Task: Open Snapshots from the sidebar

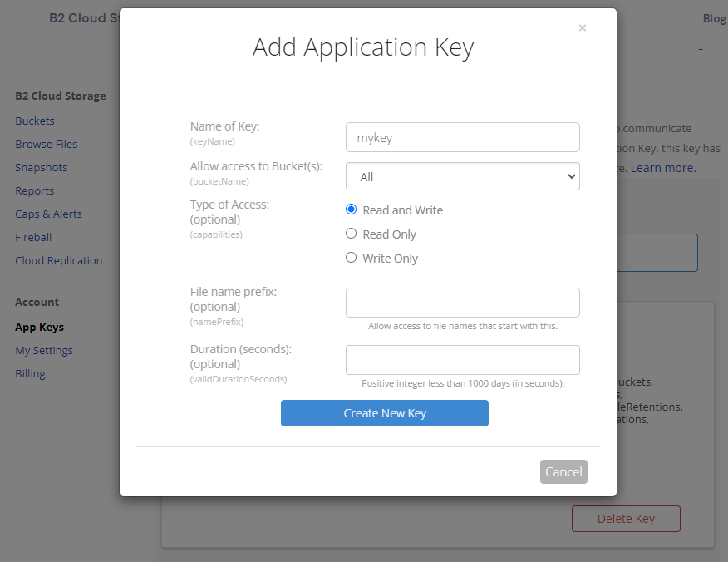Action: pyautogui.click(x=42, y=167)
